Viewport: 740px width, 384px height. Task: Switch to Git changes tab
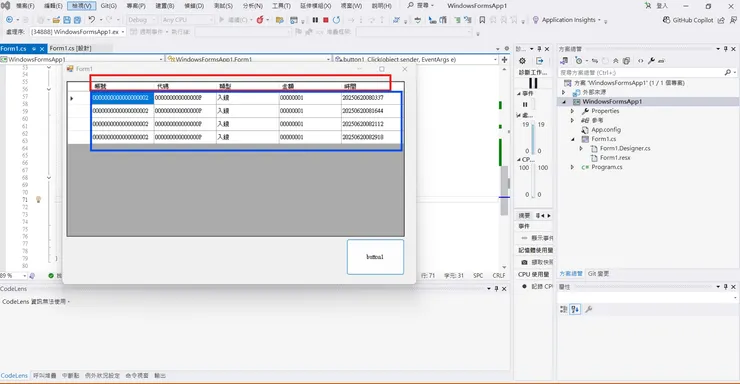[x=598, y=274]
